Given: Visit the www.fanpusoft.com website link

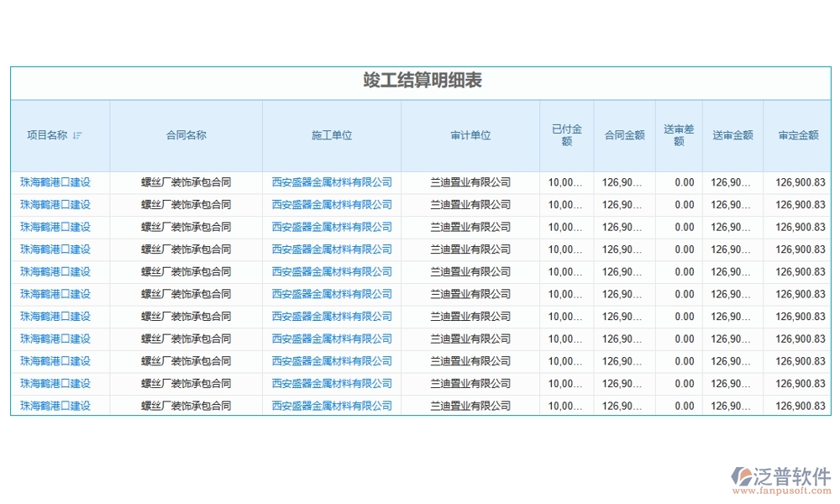Looking at the screenshot, I should [x=781, y=489].
